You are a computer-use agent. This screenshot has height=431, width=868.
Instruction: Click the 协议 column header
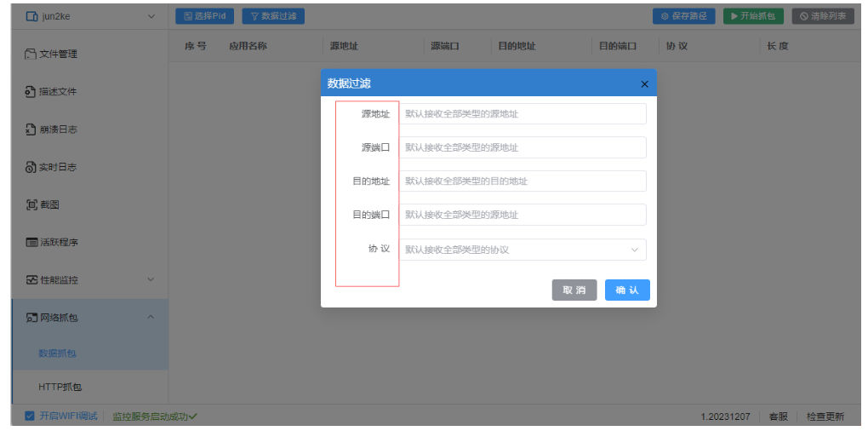click(677, 46)
